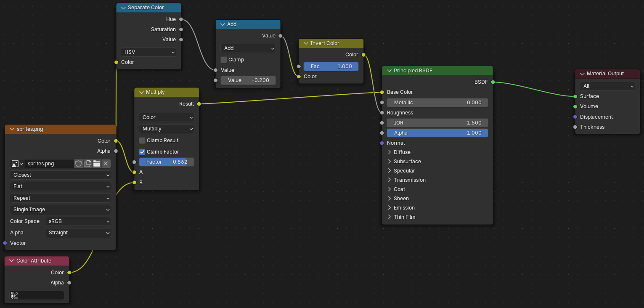Collapse the Multiply node
The height and width of the screenshot is (308, 644).
[142, 92]
